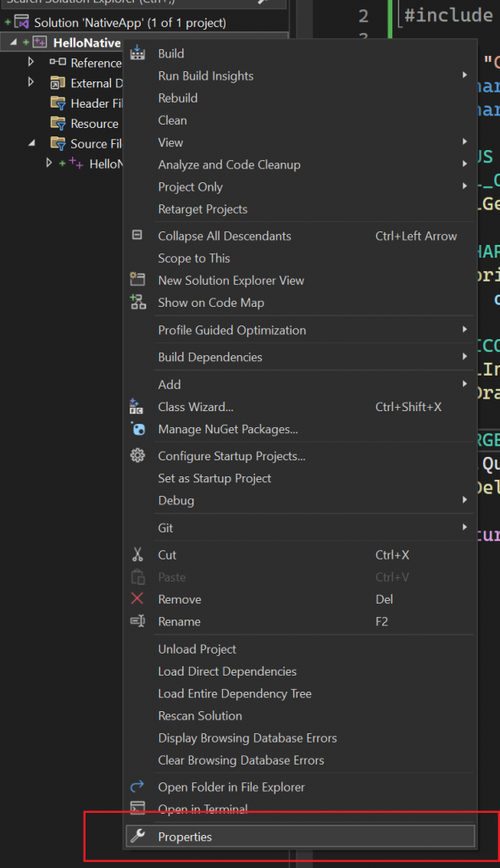Select Unload Project menu entry

197,648
